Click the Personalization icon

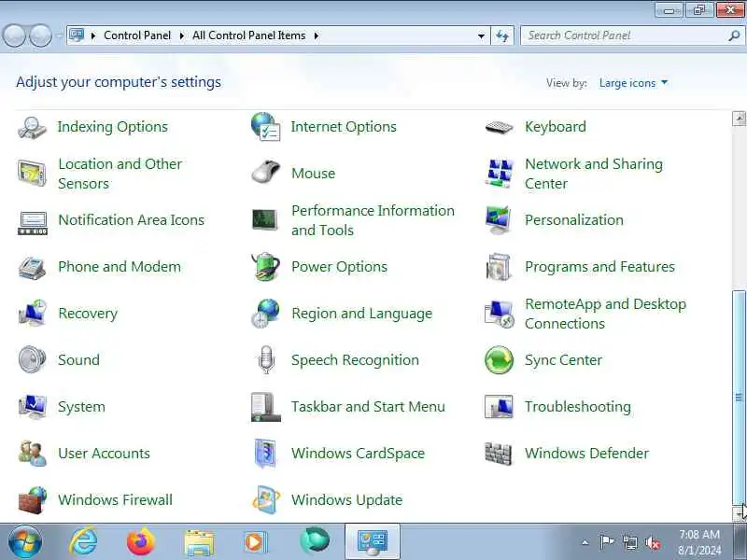pos(499,220)
